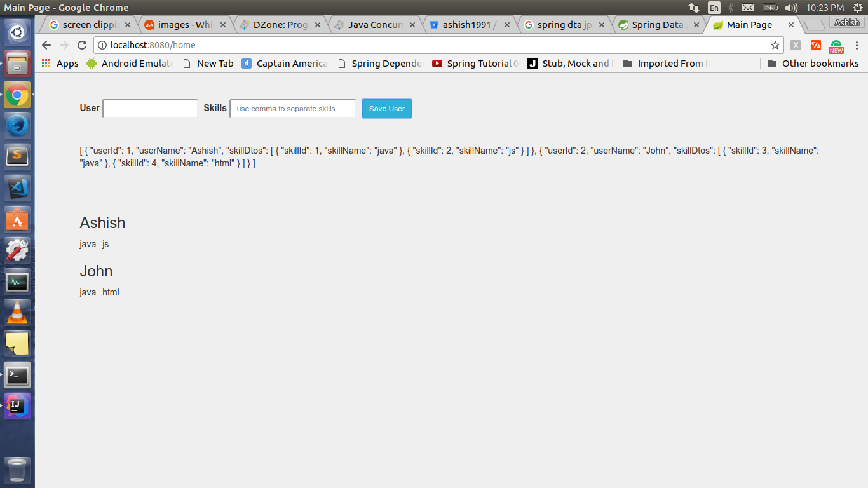Click the browser back arrow
868x488 pixels.
[46, 45]
